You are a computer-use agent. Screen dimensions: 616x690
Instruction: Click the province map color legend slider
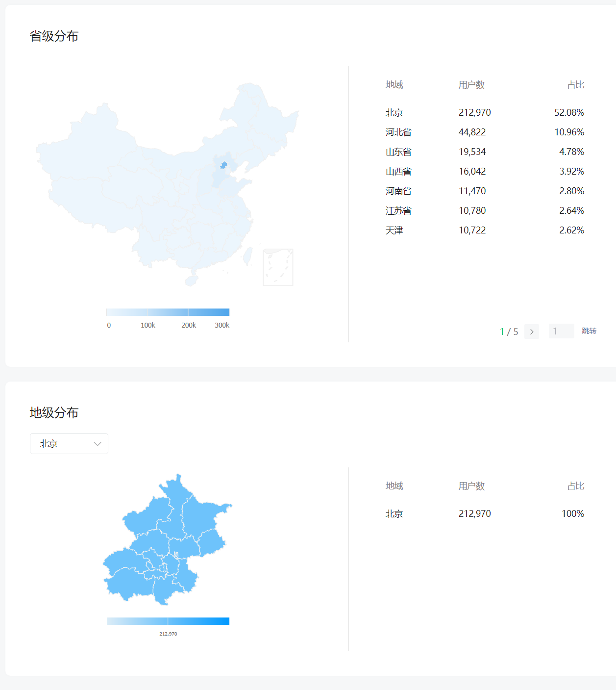coord(168,312)
